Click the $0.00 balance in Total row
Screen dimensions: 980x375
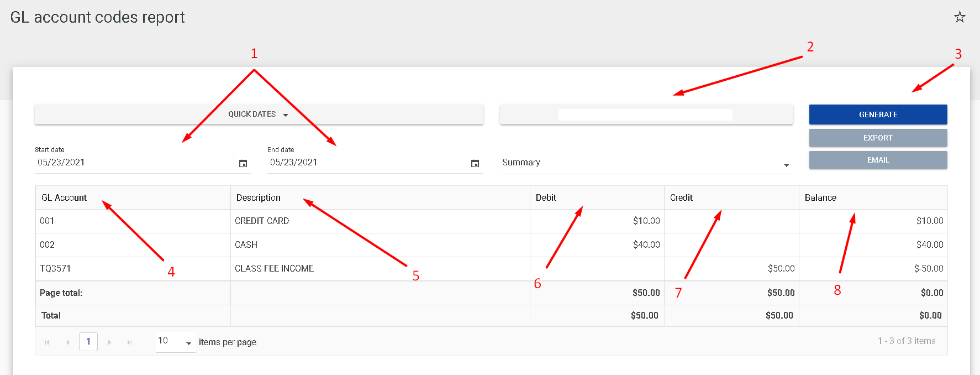(930, 315)
